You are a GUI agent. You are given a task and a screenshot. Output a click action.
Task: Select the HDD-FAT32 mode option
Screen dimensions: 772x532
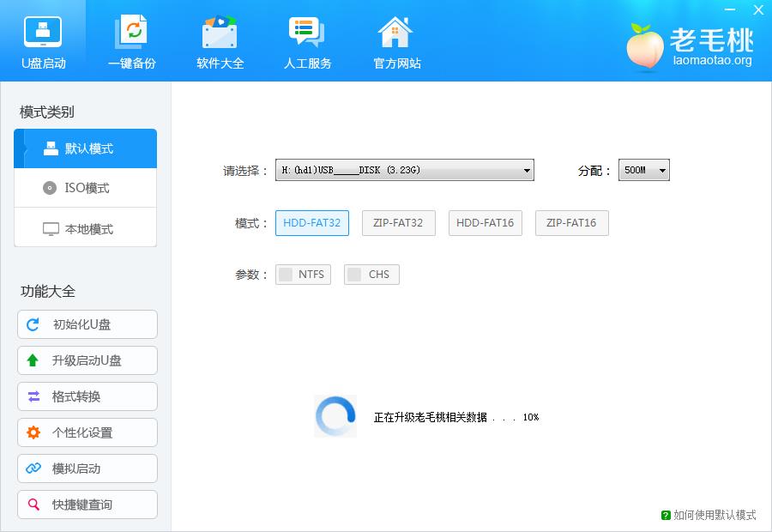point(311,222)
